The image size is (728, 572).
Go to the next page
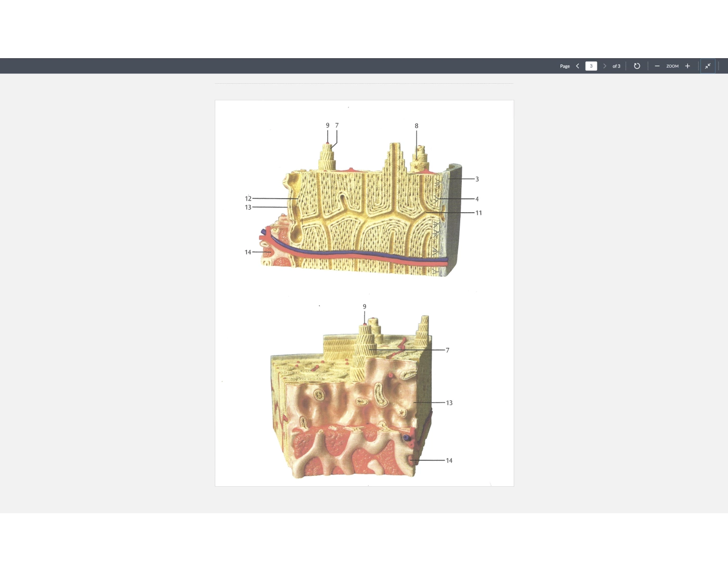[x=605, y=66]
